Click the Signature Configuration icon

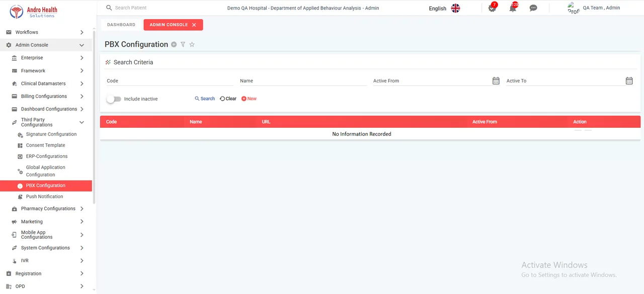coord(20,135)
